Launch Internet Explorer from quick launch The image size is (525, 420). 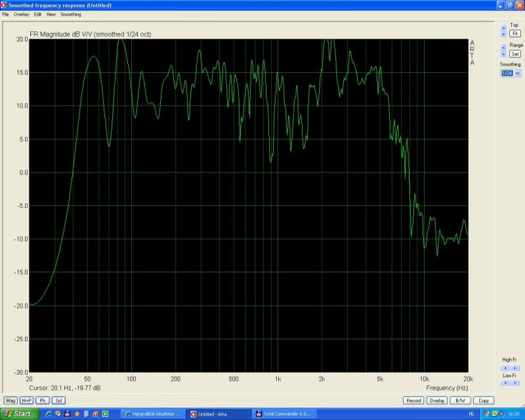pyautogui.click(x=49, y=414)
